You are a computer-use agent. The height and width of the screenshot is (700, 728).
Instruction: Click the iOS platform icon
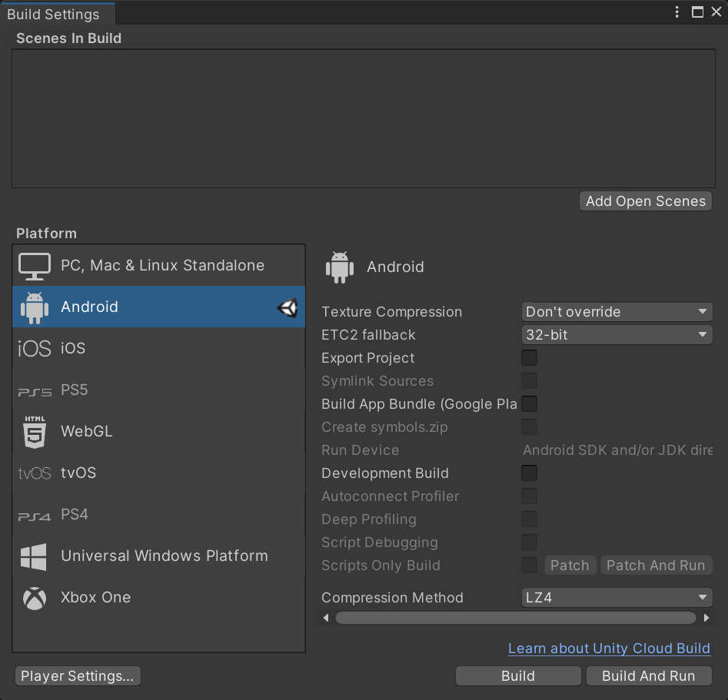click(x=35, y=348)
